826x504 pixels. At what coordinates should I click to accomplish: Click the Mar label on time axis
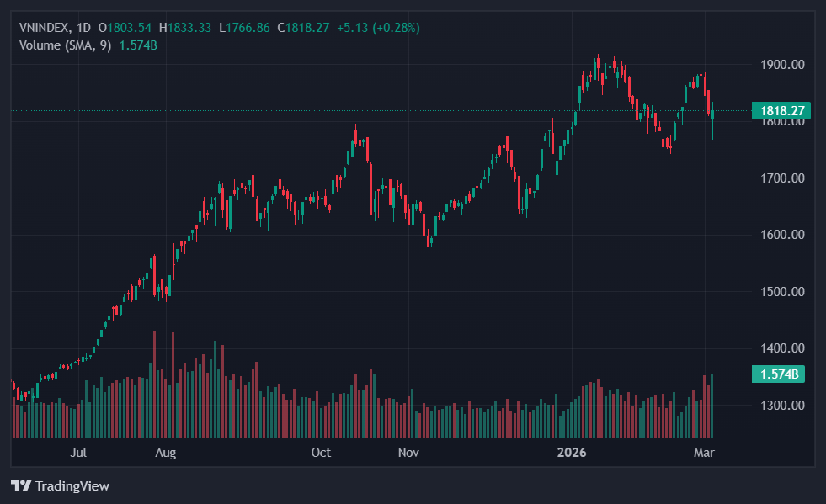coord(704,453)
